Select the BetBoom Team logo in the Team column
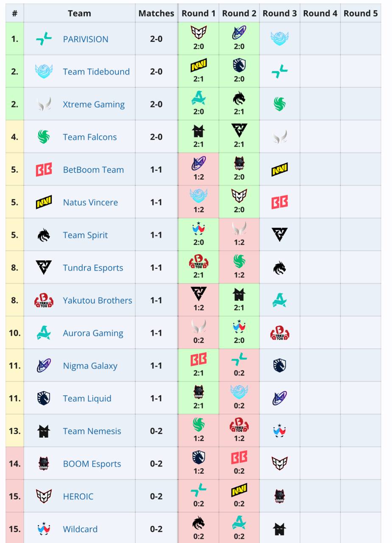 point(44,170)
